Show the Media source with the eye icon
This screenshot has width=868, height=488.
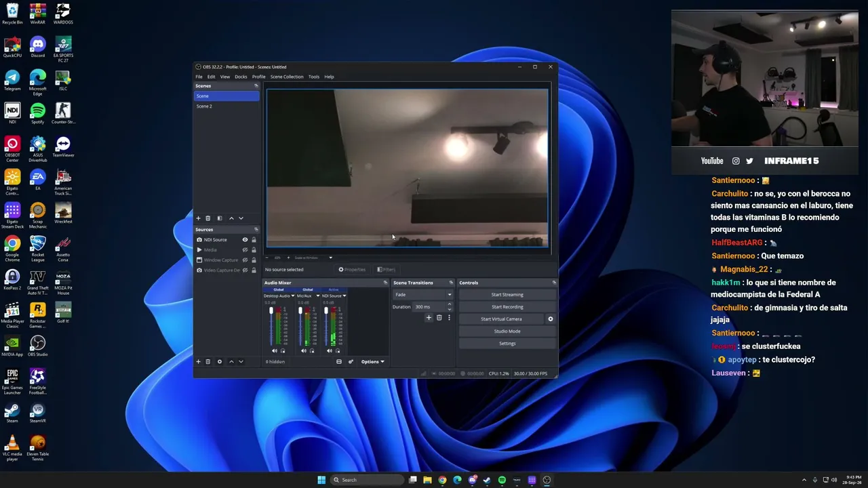point(245,250)
